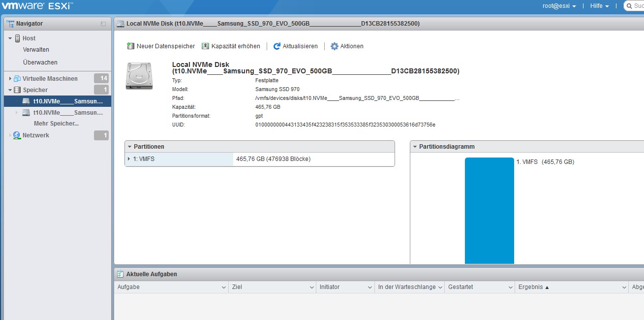Click the 1. VMFS (465,76 GB) diagram label
Screen dimensions: 644x320
point(545,162)
